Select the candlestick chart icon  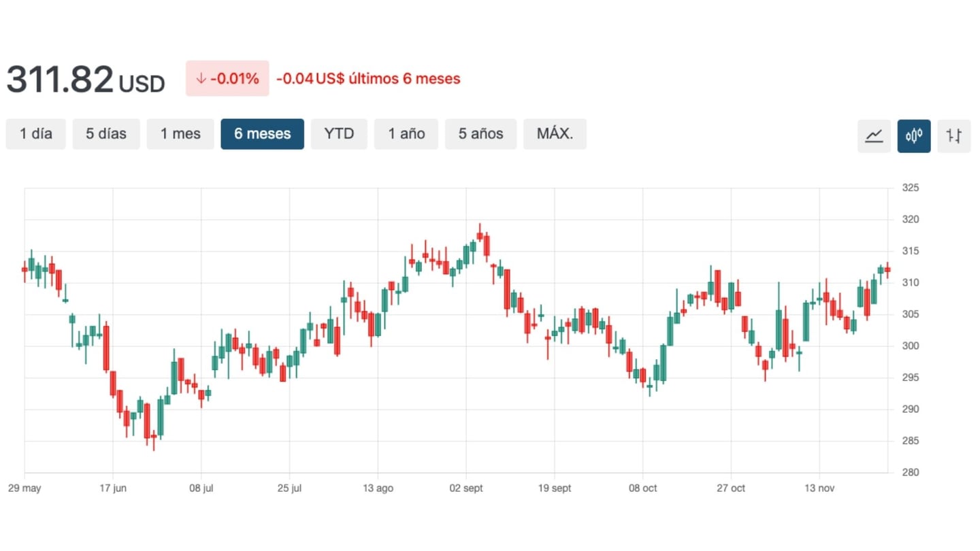[914, 136]
